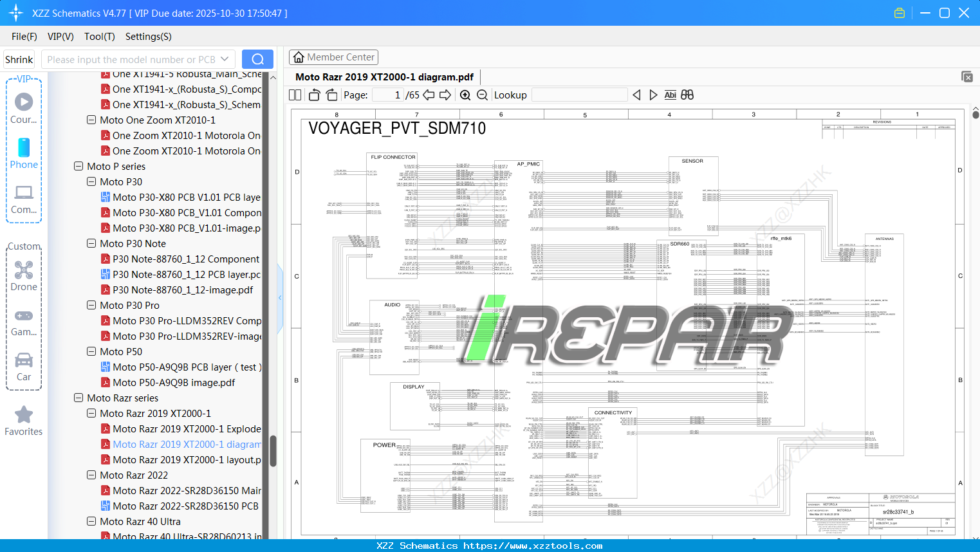Collapse the Moto P30 Note folder

(x=91, y=243)
